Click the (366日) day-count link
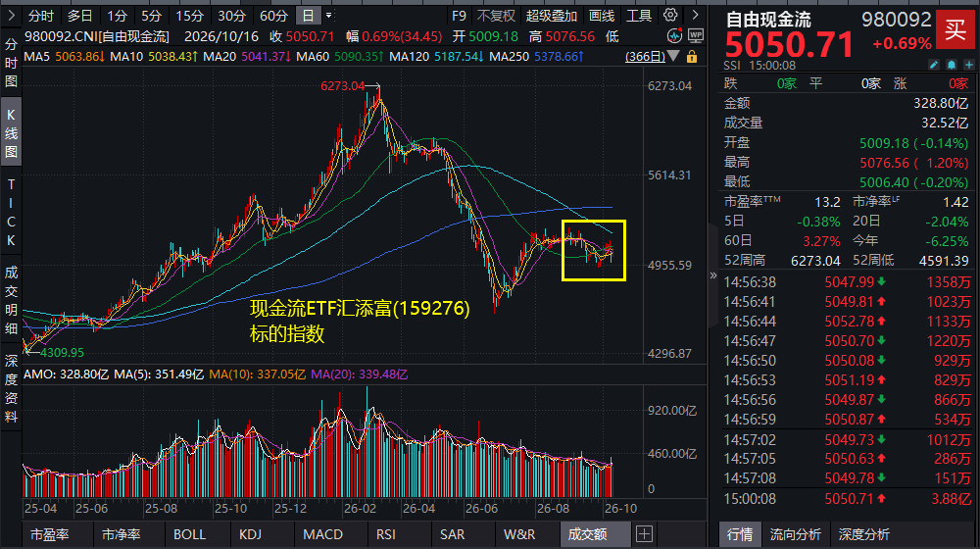Image resolution: width=980 pixels, height=549 pixels. (646, 57)
